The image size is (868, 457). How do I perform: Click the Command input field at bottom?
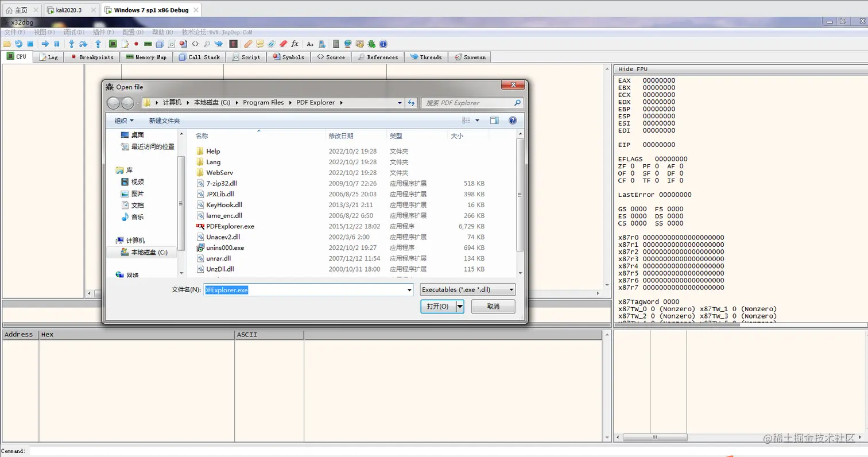coord(448,451)
